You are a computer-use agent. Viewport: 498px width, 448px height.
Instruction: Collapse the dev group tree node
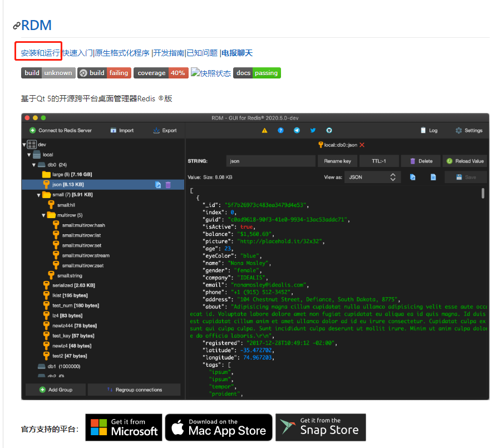[x=24, y=145]
